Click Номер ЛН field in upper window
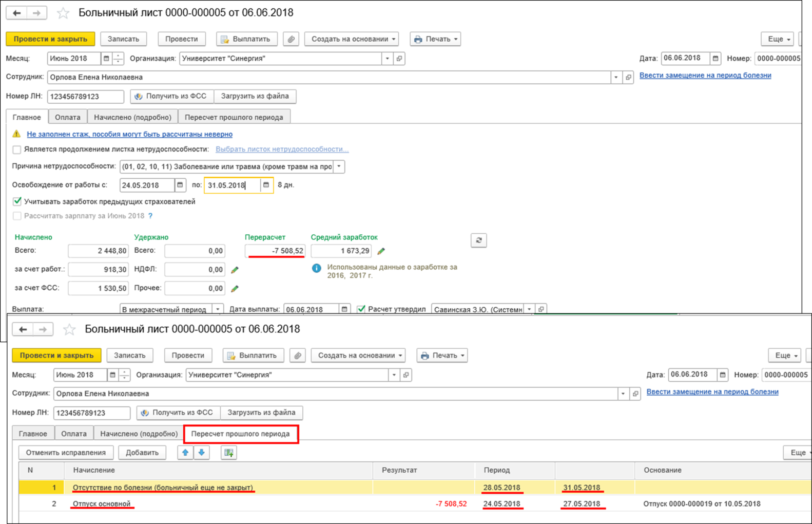Viewport: 812px width, 524px height. click(x=86, y=97)
